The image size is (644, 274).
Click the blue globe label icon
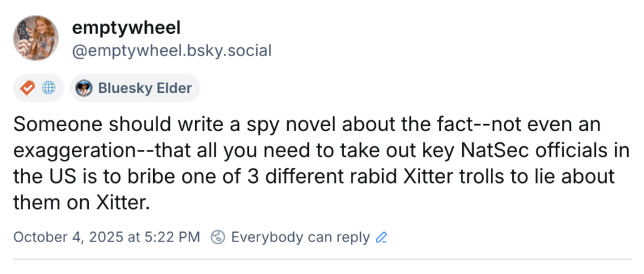pyautogui.click(x=48, y=88)
